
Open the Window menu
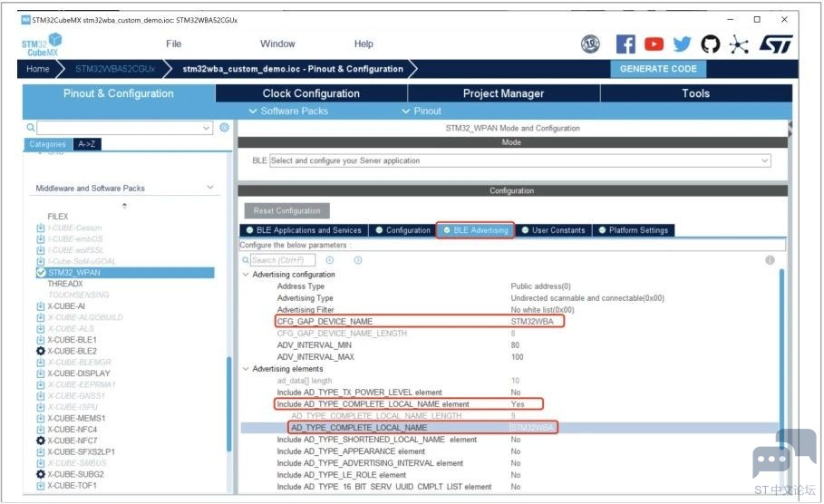pyautogui.click(x=277, y=44)
